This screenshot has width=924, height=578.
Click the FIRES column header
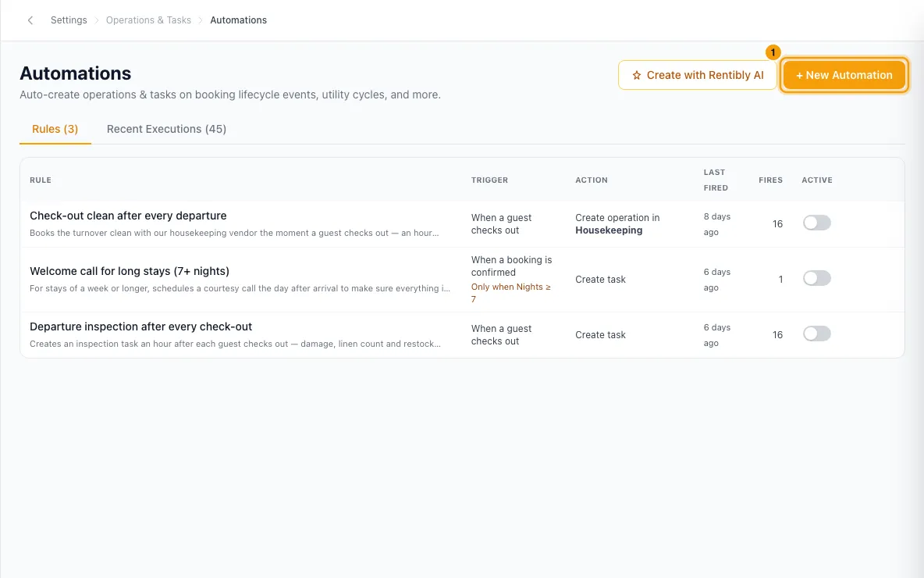(771, 180)
